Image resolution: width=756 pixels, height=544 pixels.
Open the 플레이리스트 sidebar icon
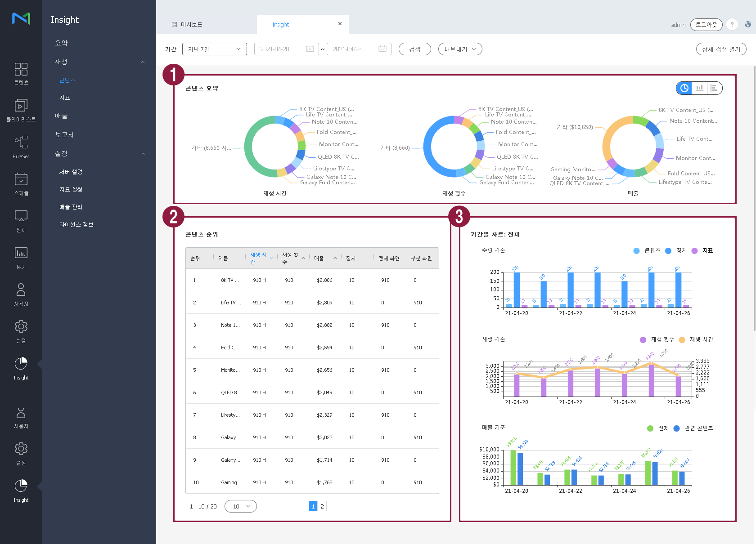pos(21,110)
